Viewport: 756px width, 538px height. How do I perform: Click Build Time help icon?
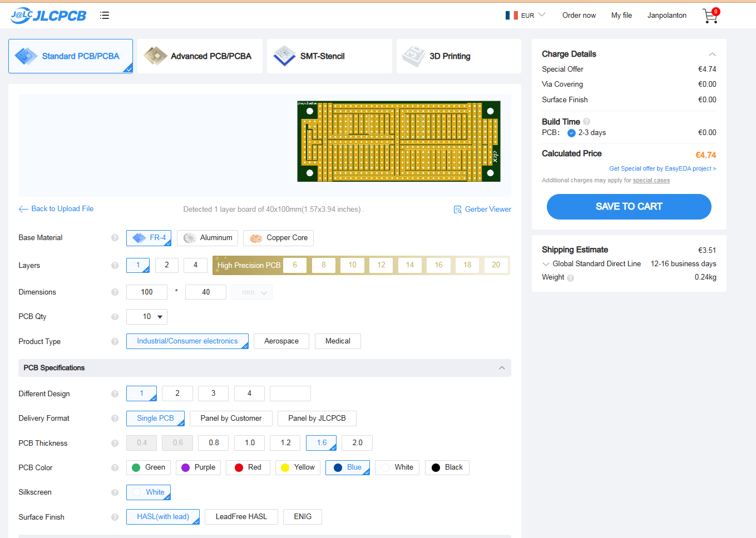point(587,122)
